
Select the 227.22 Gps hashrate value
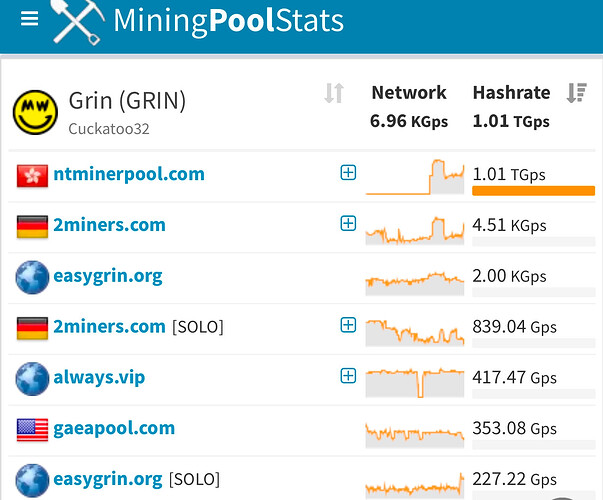click(515, 479)
